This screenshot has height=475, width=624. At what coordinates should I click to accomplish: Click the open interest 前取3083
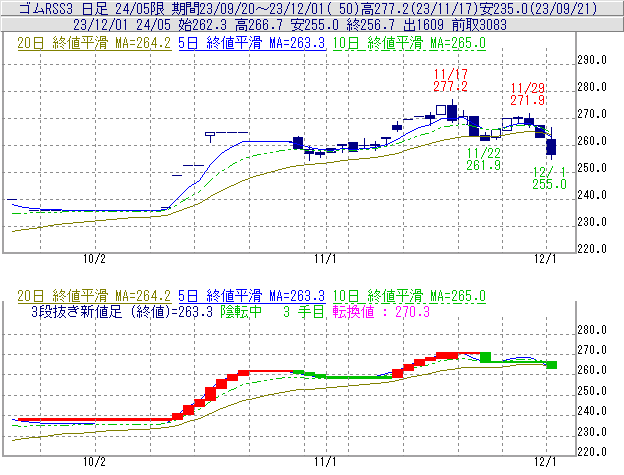pos(479,25)
